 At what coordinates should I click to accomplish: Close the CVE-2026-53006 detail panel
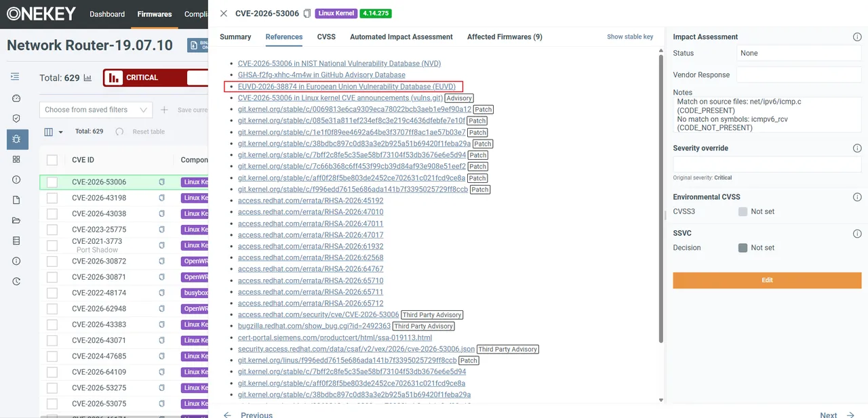pyautogui.click(x=224, y=14)
